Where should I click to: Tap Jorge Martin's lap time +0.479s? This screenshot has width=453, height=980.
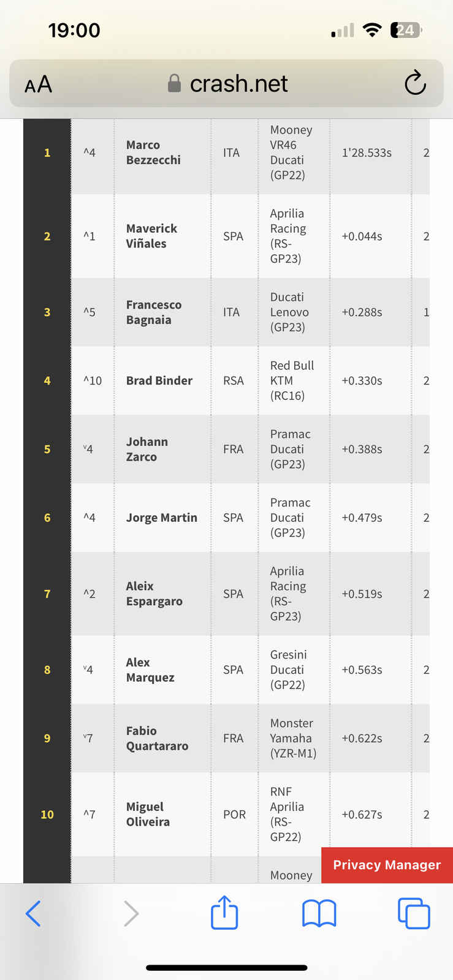click(362, 518)
